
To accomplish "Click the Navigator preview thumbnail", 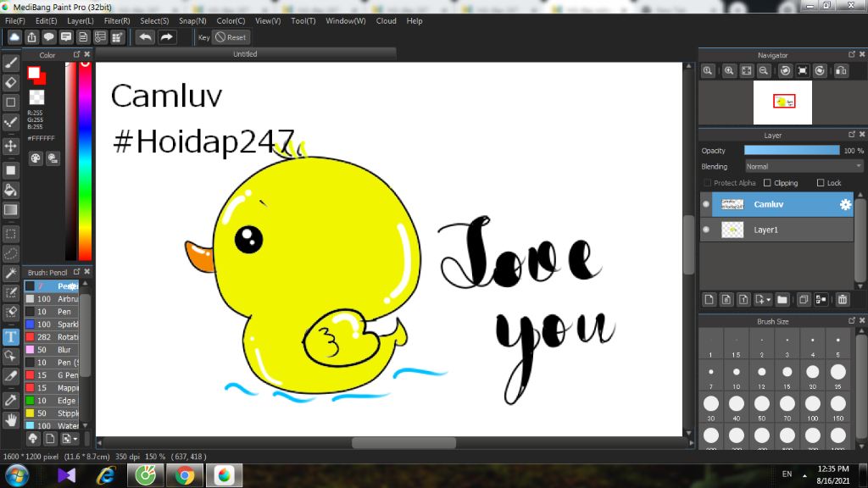I will [782, 103].
